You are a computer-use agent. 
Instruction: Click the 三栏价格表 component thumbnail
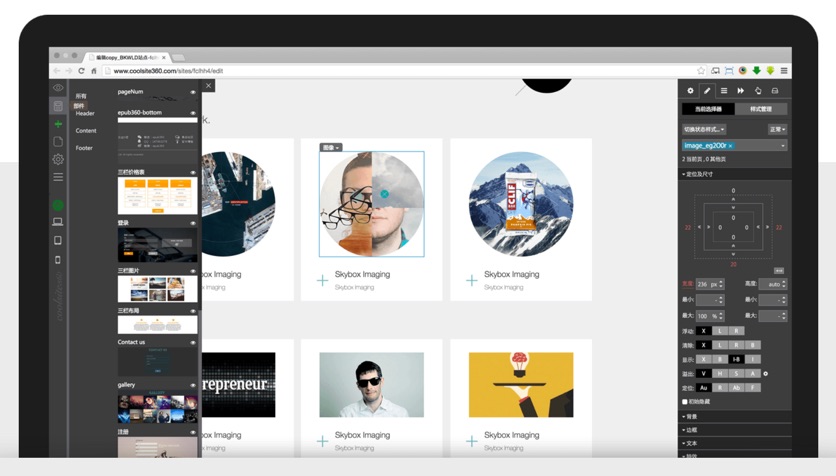(x=157, y=196)
